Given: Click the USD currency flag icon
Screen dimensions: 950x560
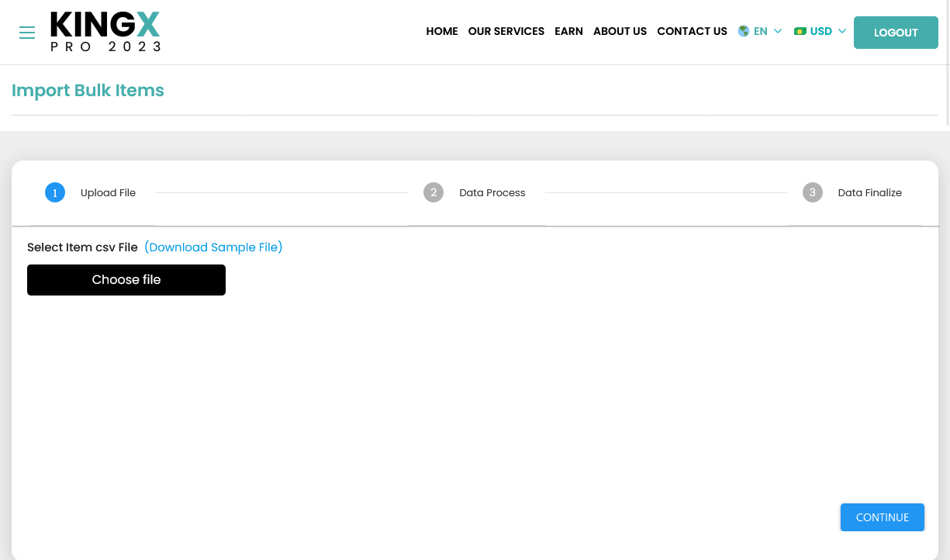Looking at the screenshot, I should (800, 31).
